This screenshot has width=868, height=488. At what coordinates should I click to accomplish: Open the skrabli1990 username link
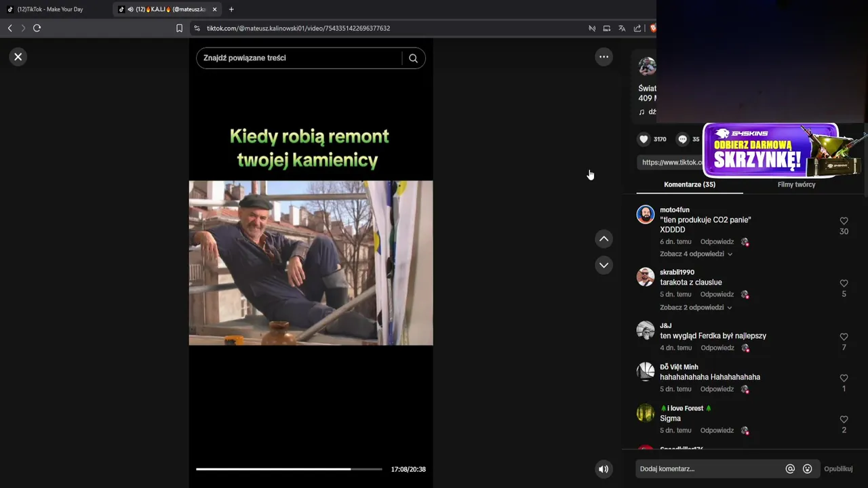677,272
